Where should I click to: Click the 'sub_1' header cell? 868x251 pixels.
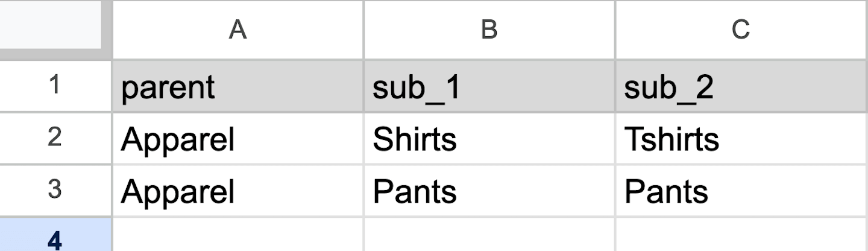click(x=489, y=86)
